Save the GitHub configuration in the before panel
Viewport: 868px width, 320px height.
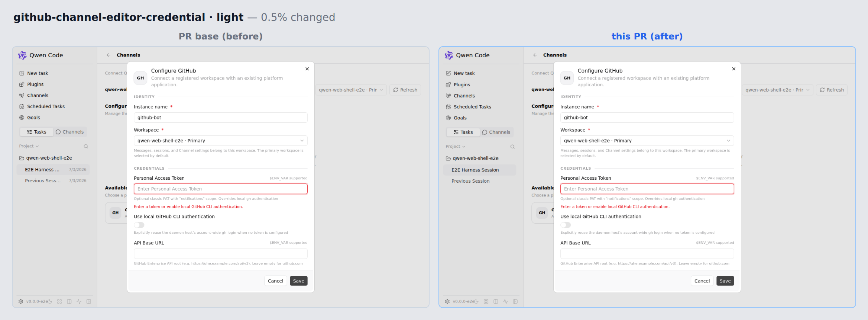[299, 281]
